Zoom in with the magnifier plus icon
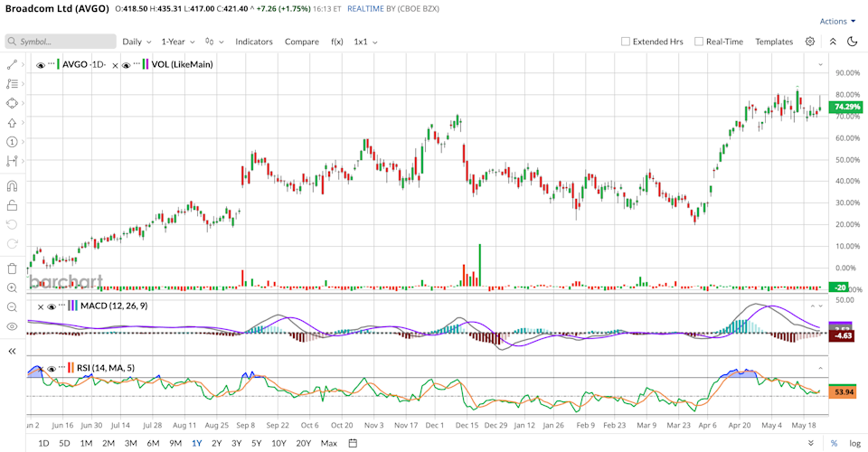The image size is (868, 452). pos(12,287)
